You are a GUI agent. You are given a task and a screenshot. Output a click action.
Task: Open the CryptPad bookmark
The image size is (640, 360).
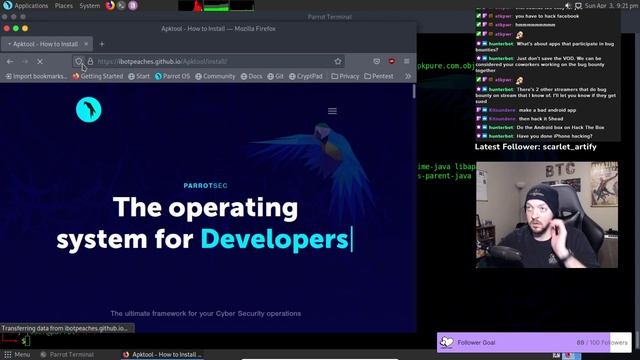pos(306,76)
